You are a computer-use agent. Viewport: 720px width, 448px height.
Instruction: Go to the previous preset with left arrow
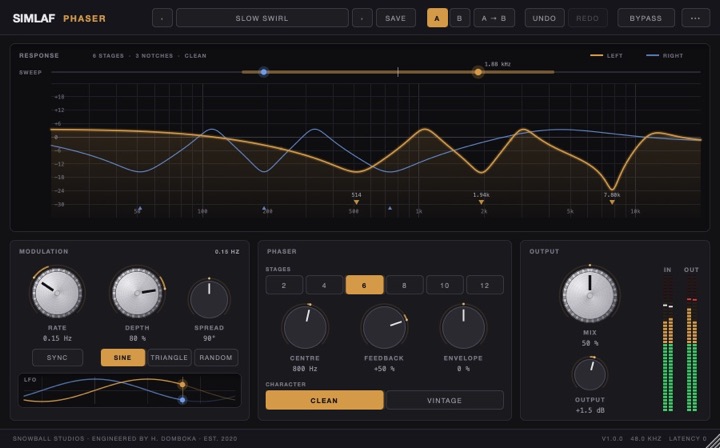click(162, 18)
